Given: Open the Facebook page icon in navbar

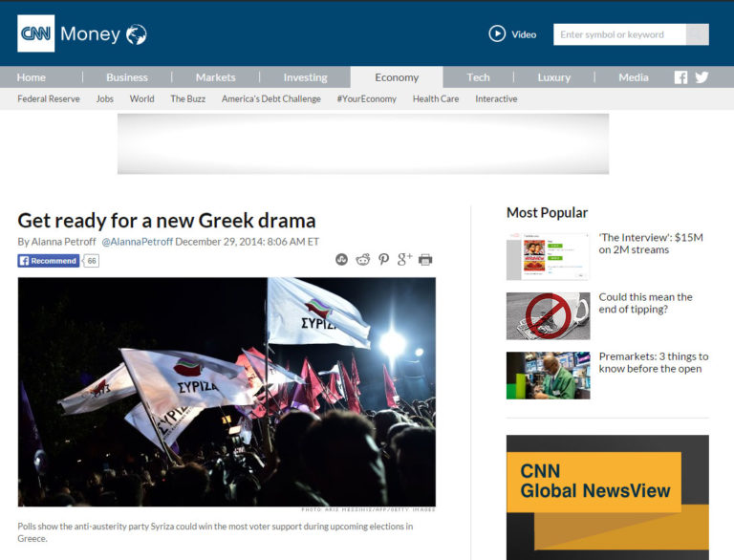Looking at the screenshot, I should tap(680, 77).
